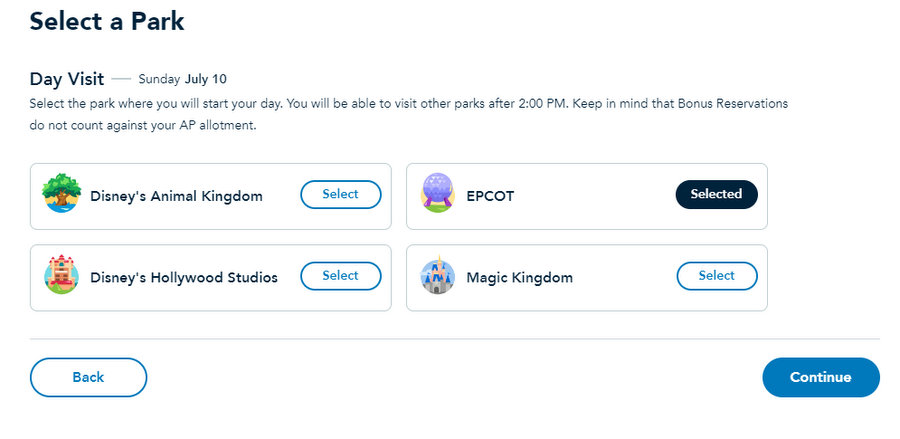Click the EPCOT sphere icon
900x439 pixels.
coord(437,195)
